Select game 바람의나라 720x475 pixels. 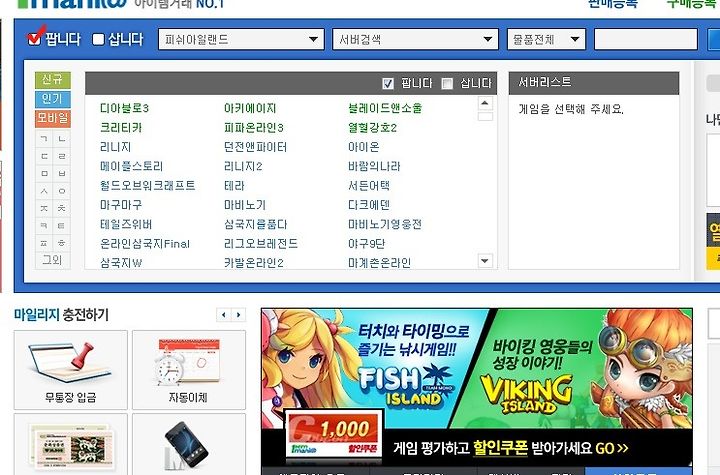click(374, 166)
